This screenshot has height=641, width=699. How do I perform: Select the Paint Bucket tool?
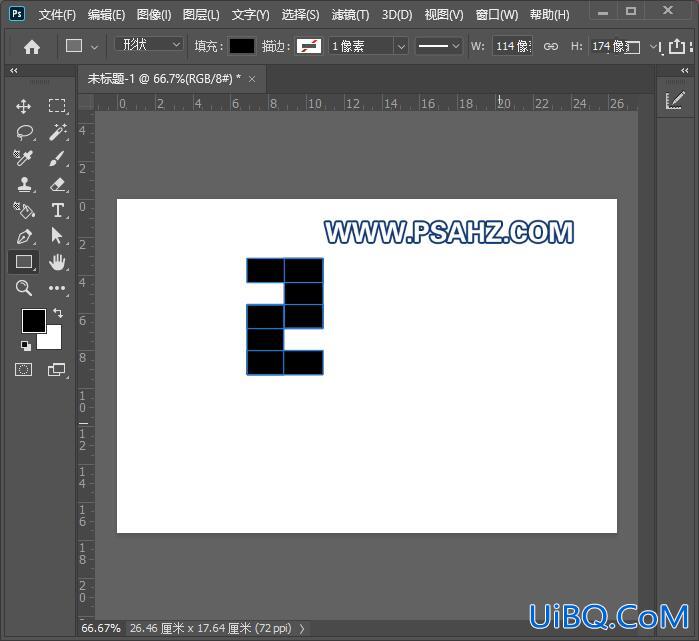[x=24, y=210]
